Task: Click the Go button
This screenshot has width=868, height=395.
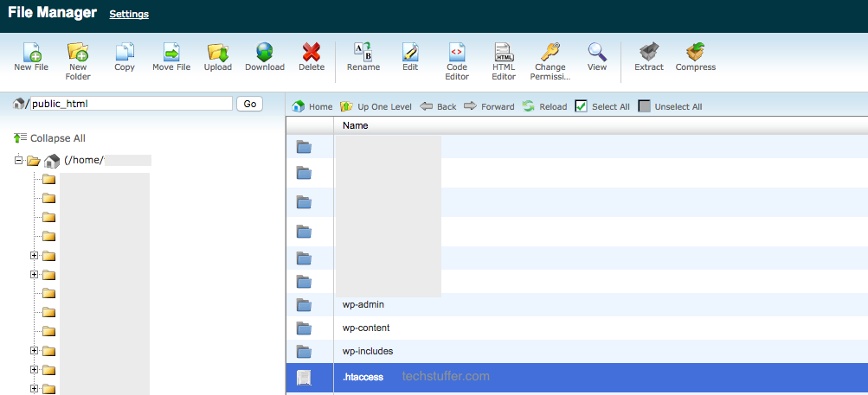Action: click(x=249, y=104)
